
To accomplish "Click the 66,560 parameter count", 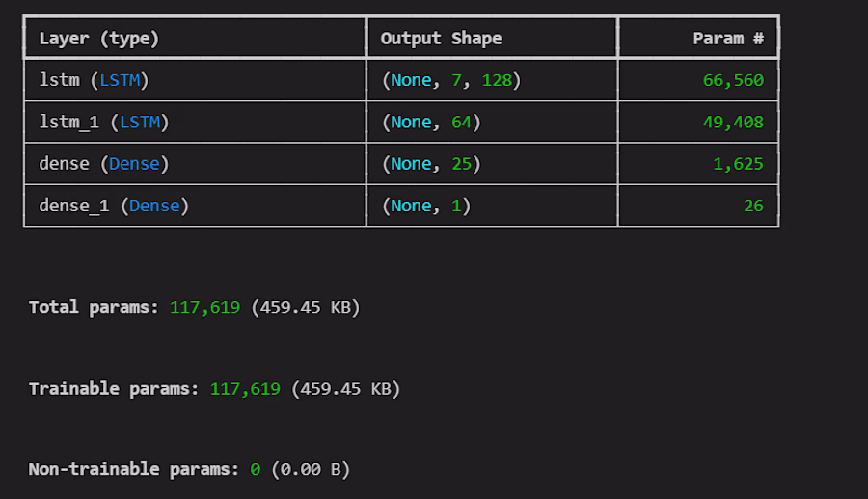I will (x=733, y=80).
